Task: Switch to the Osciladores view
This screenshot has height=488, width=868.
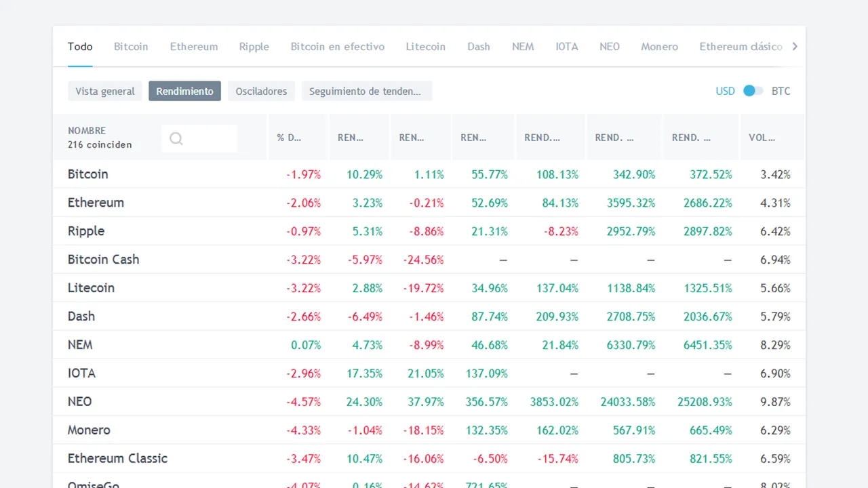Action: click(x=261, y=91)
